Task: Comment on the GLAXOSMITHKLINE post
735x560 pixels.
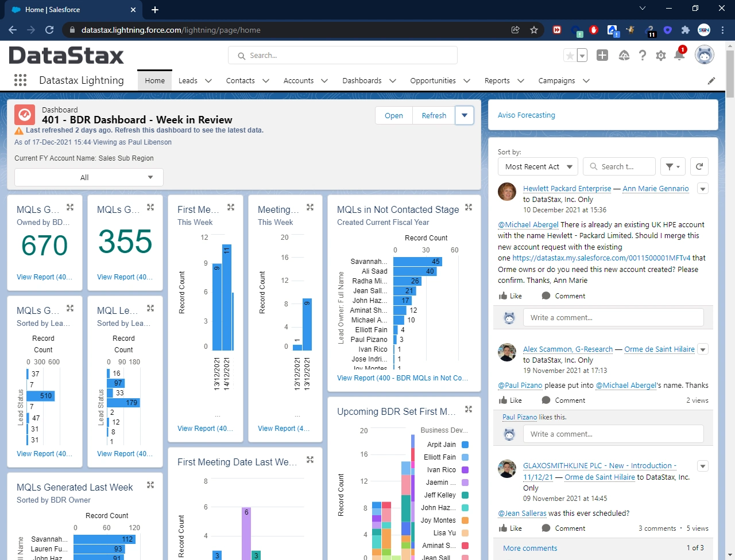Action: coord(563,528)
